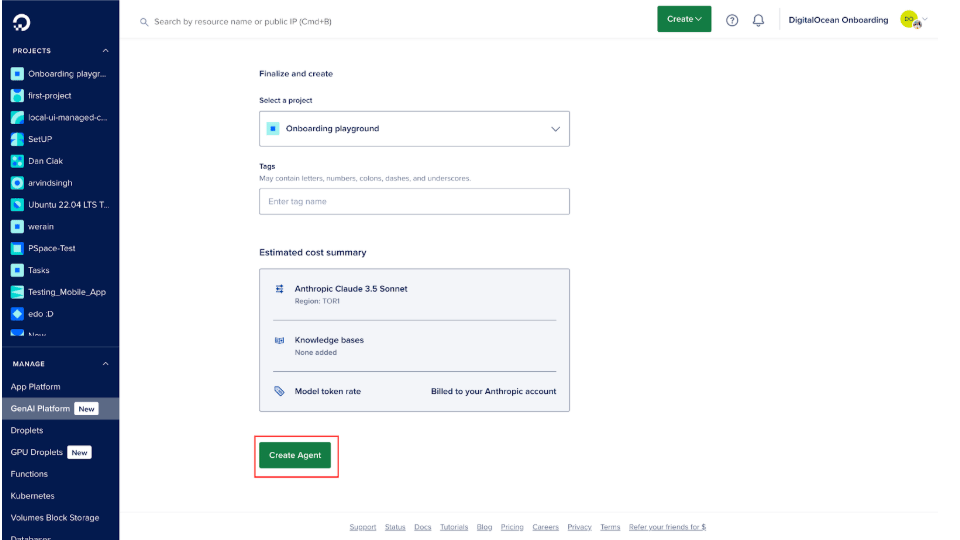The width and height of the screenshot is (960, 540).
Task: Open the Blog footer link
Action: pos(484,527)
